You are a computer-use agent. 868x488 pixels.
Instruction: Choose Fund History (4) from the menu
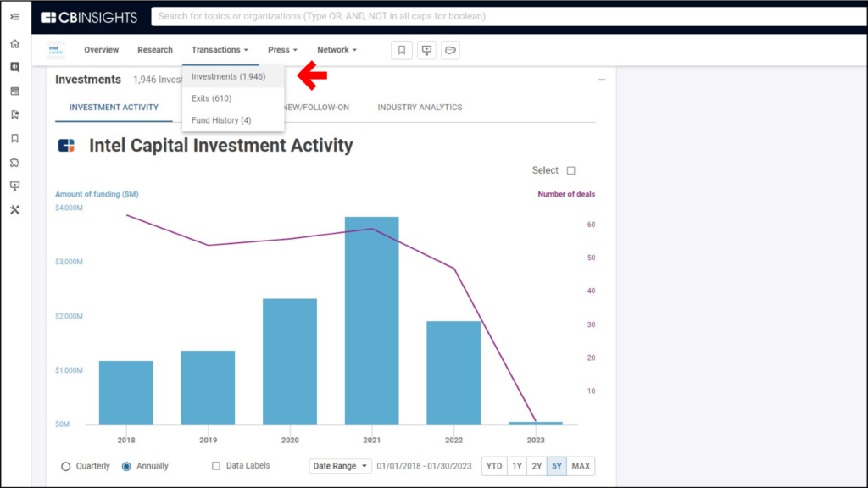[233, 120]
